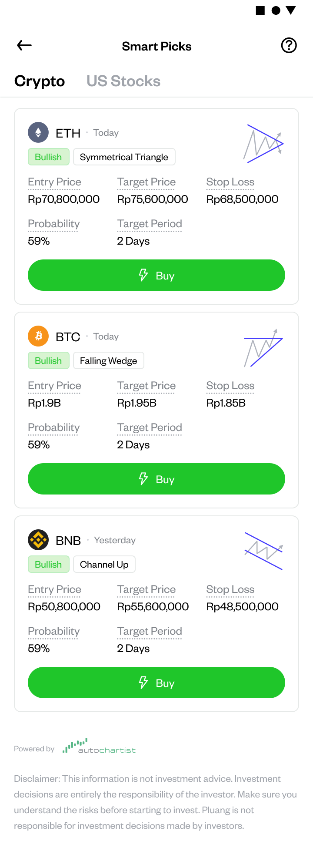
Task: Tap the ETH coin logo
Action: (38, 132)
